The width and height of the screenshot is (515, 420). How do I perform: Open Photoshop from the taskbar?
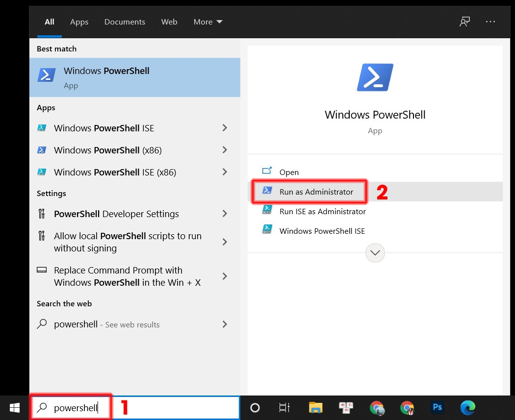(x=437, y=407)
